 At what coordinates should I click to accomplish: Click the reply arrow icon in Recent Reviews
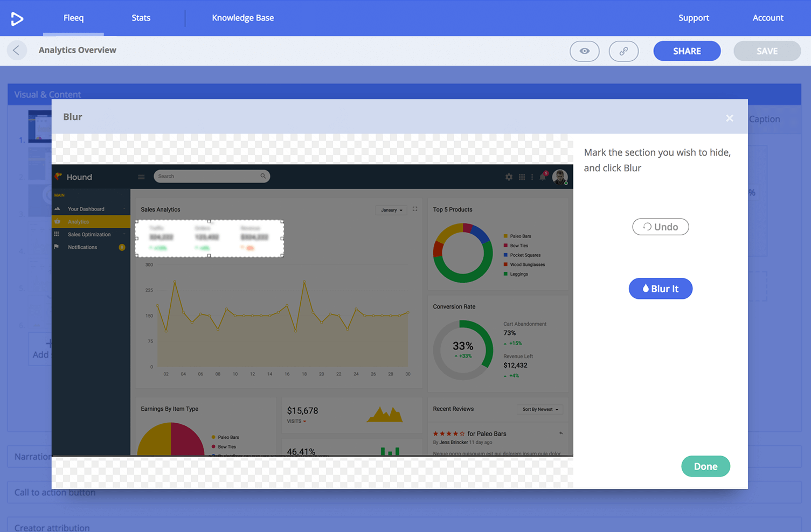point(561,433)
